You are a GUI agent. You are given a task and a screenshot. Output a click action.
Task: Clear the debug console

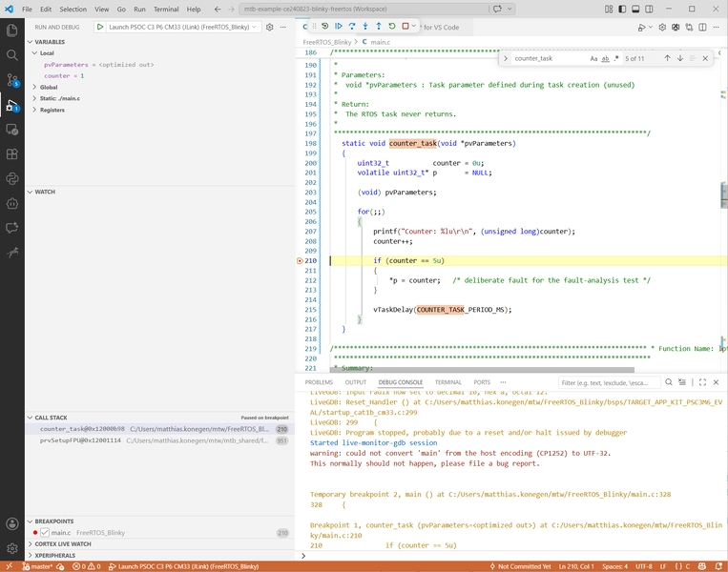[x=681, y=382]
